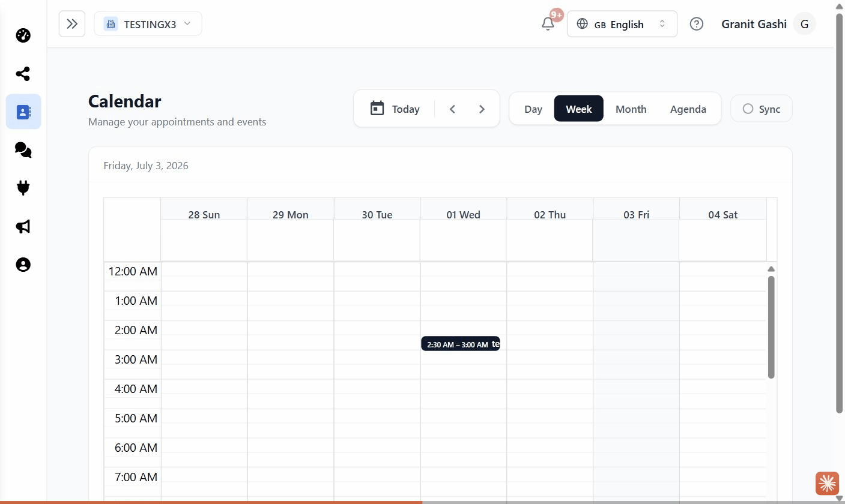Image resolution: width=845 pixels, height=504 pixels.
Task: Click the calendar grid scrollbar thumb
Action: coord(771,327)
